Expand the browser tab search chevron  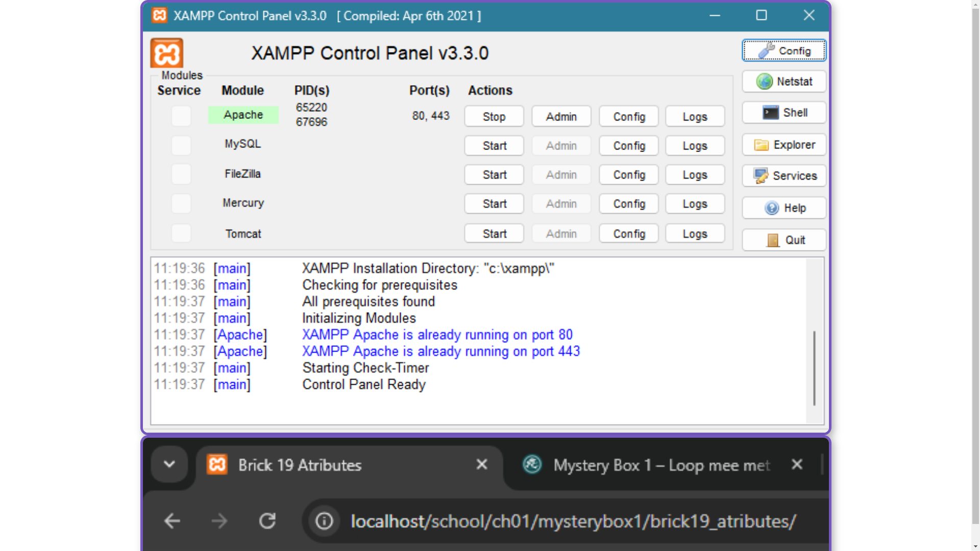[x=169, y=464]
